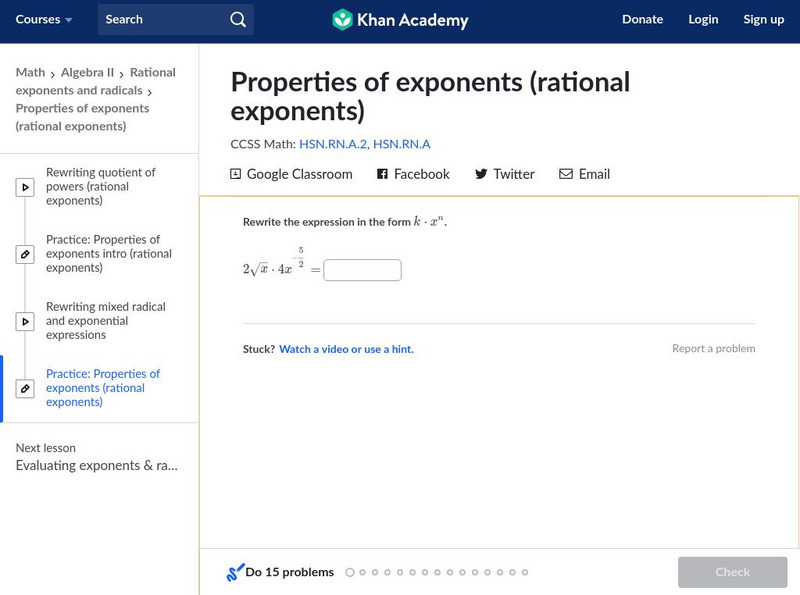The height and width of the screenshot is (595, 800).
Task: Go to the Math breadcrumb
Action: pos(30,73)
